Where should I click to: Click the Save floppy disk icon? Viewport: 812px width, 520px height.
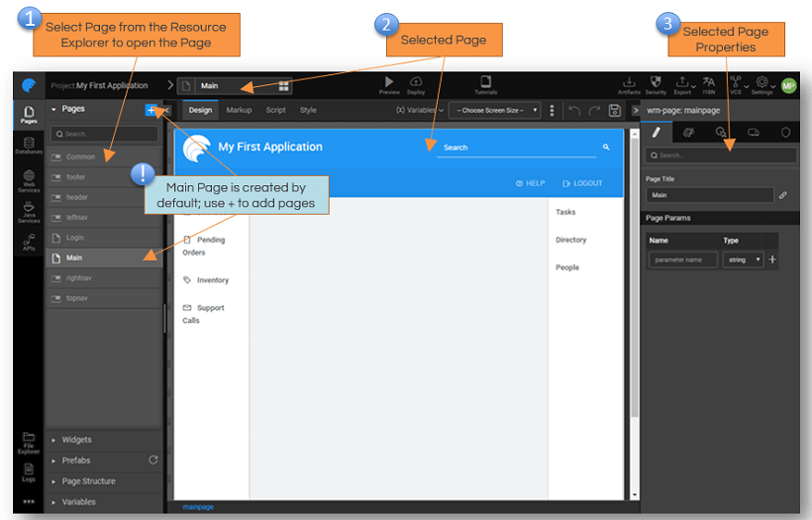coord(615,110)
